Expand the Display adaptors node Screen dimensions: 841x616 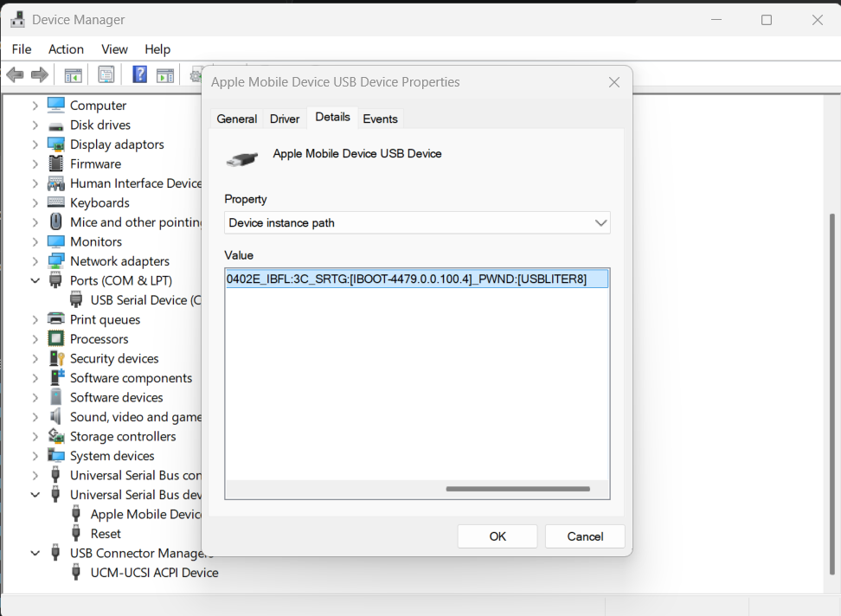[35, 144]
